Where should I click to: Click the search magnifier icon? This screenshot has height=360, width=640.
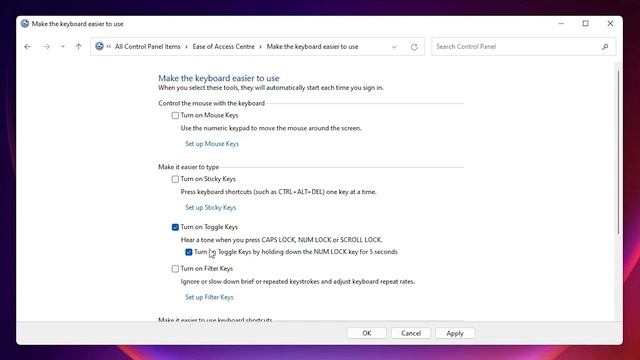point(605,47)
